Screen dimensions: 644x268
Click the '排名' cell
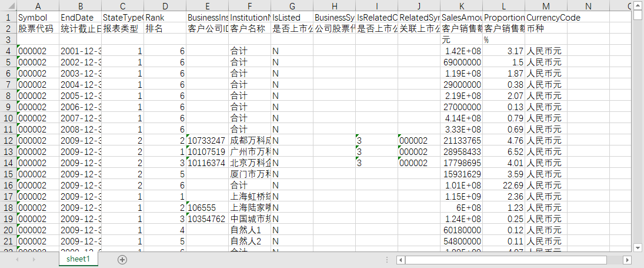point(165,29)
